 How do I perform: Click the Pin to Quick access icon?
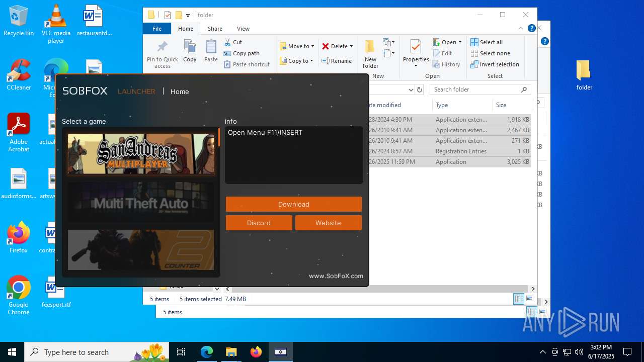click(x=162, y=48)
